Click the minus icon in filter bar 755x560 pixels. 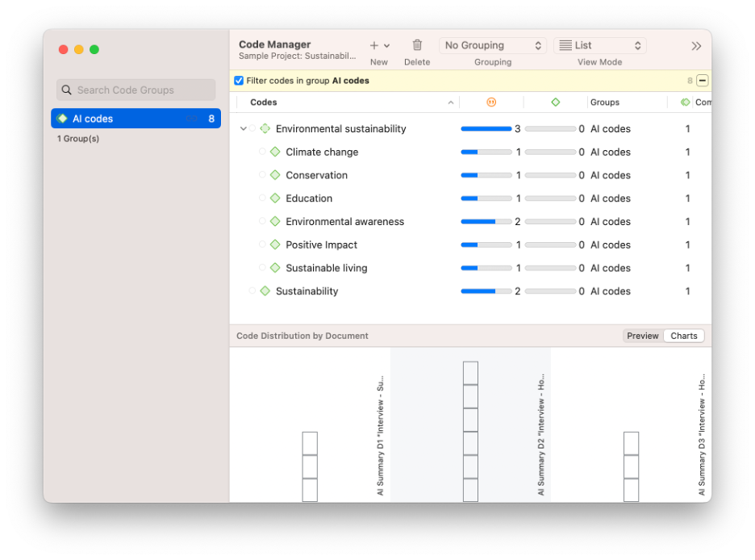[702, 81]
